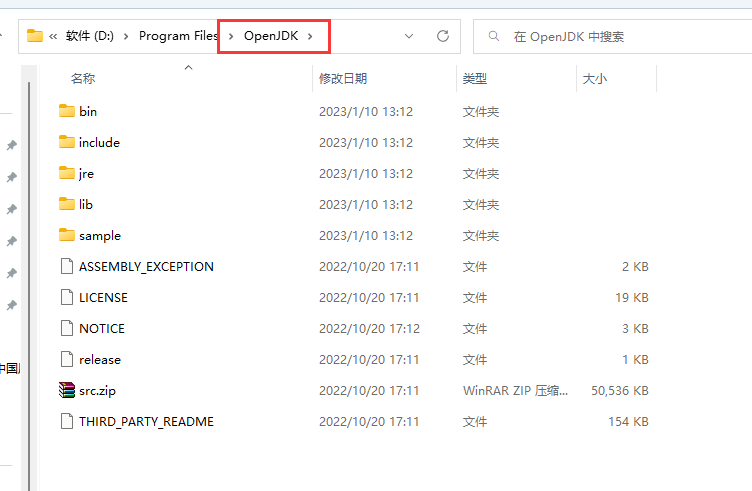Click the address bar folder icon
This screenshot has height=491, width=752.
point(35,36)
